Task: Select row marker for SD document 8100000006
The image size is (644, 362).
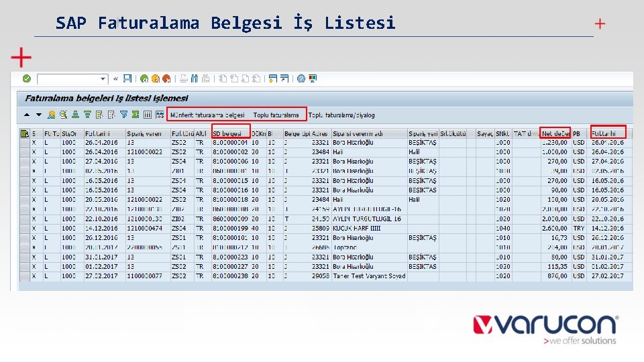Action: (x=25, y=162)
